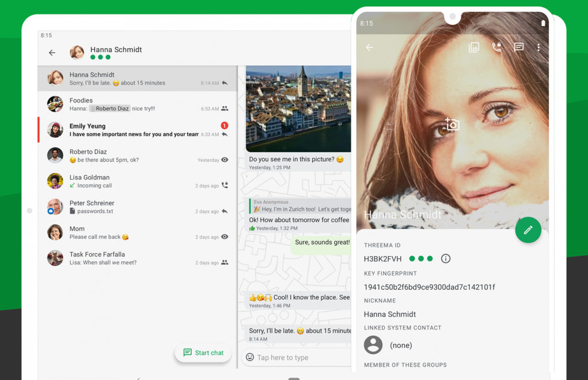Open chat icon in phone toolbar
The image size is (588, 380).
pos(519,47)
